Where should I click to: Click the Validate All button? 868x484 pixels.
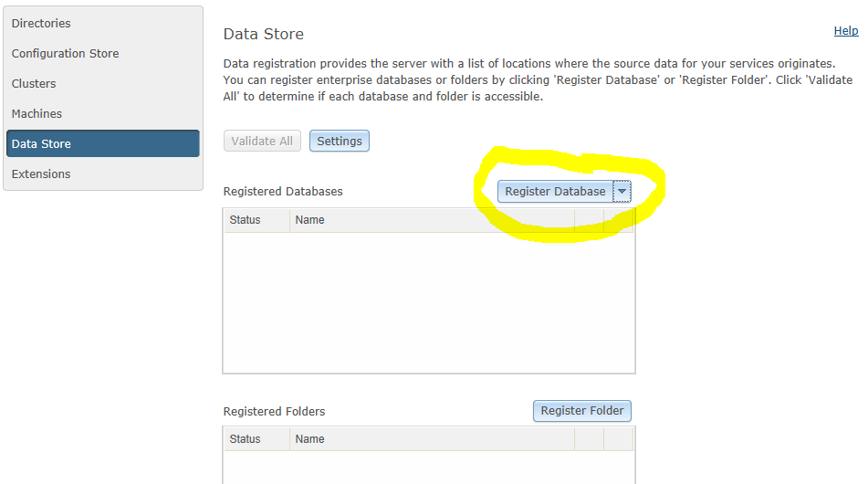pyautogui.click(x=262, y=141)
